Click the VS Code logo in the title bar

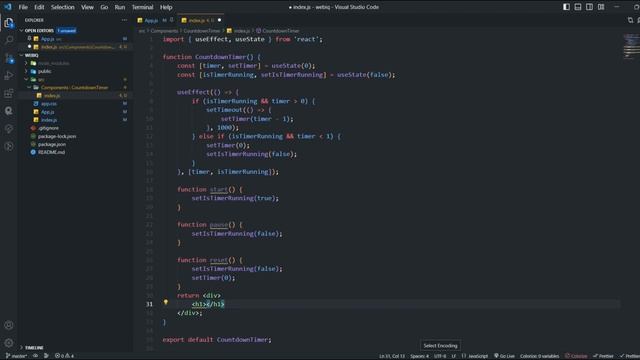(8, 7)
